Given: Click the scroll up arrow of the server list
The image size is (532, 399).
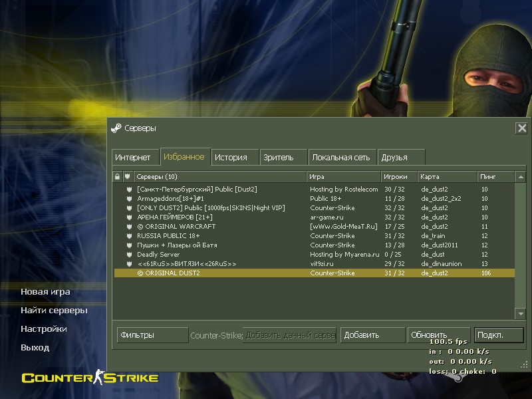Looking at the screenshot, I should click(521, 177).
